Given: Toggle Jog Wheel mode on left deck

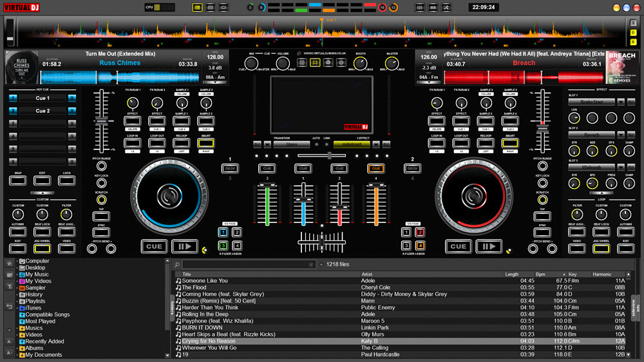Looking at the screenshot, I should [x=42, y=249].
